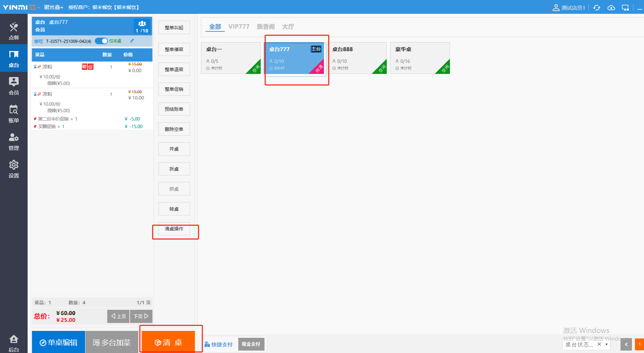Open the 设置 settings gear in sidebar
This screenshot has height=353, width=644.
pyautogui.click(x=14, y=169)
